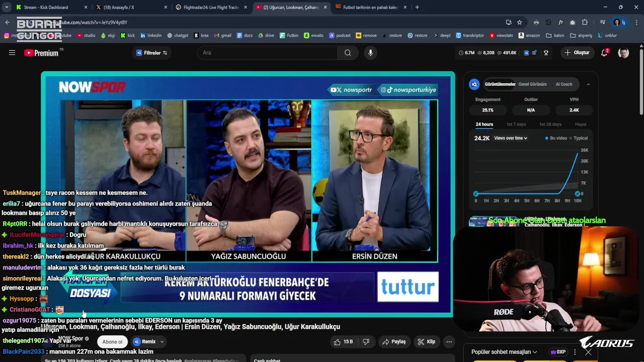Go back with the browser back arrow
644x362 pixels.
(7, 22)
